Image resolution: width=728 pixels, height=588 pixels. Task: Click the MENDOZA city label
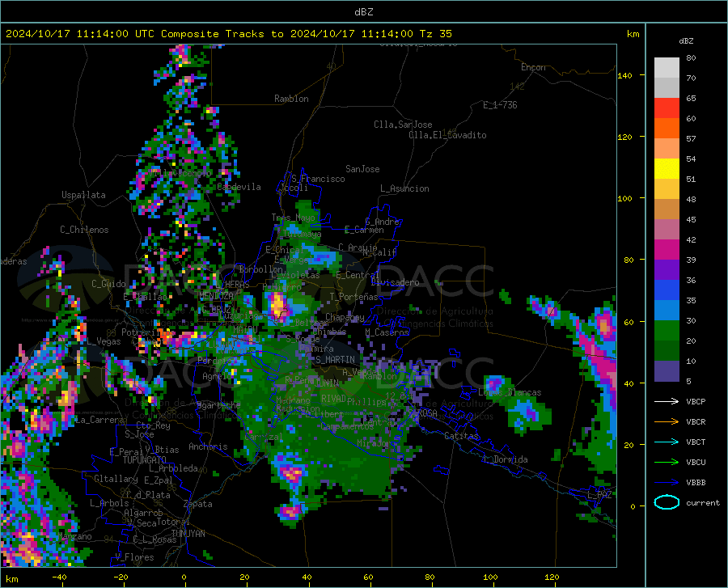click(x=216, y=296)
